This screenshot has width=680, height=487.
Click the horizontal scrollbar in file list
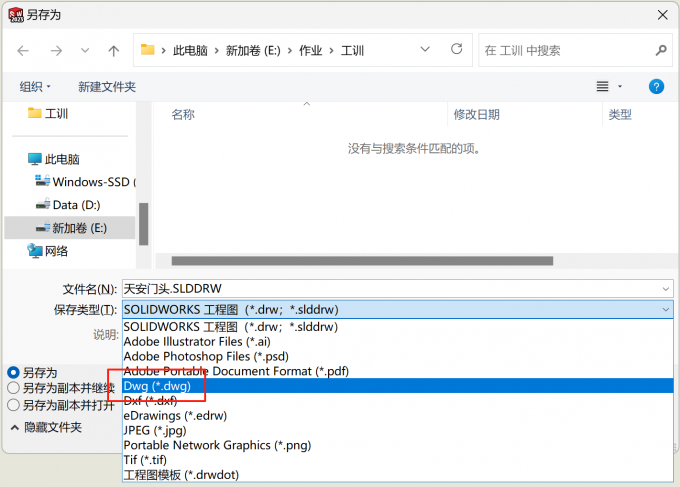362,261
